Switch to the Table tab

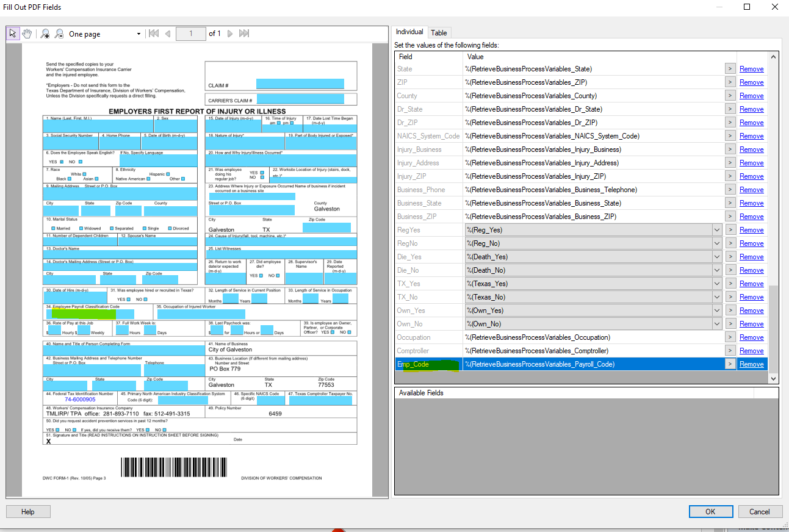point(439,33)
